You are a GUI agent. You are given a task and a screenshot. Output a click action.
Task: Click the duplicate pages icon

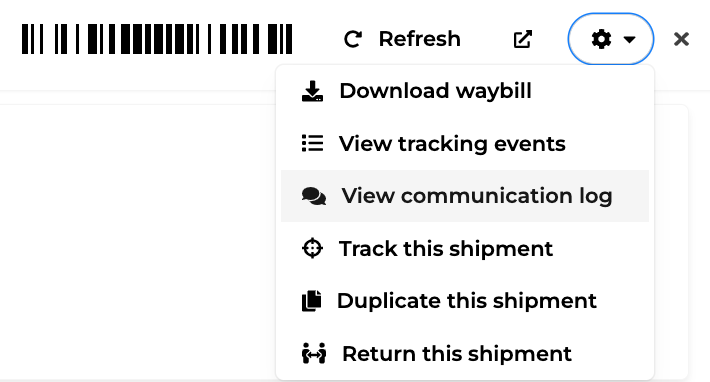click(312, 301)
